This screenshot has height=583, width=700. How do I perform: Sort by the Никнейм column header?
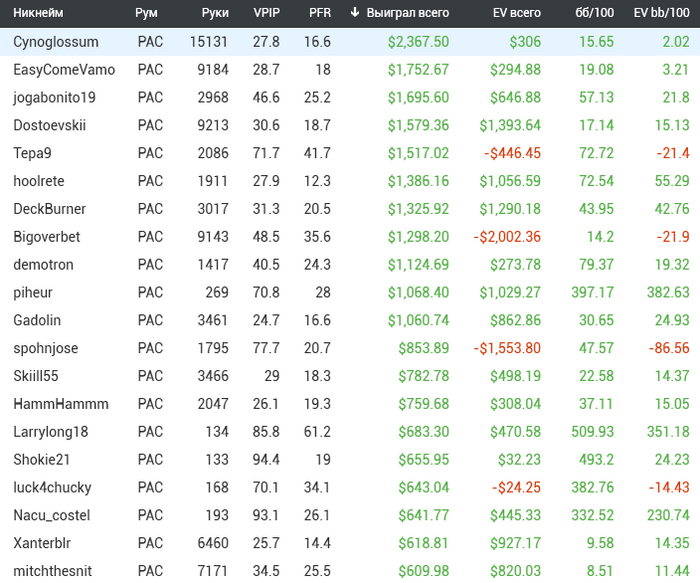(x=38, y=12)
